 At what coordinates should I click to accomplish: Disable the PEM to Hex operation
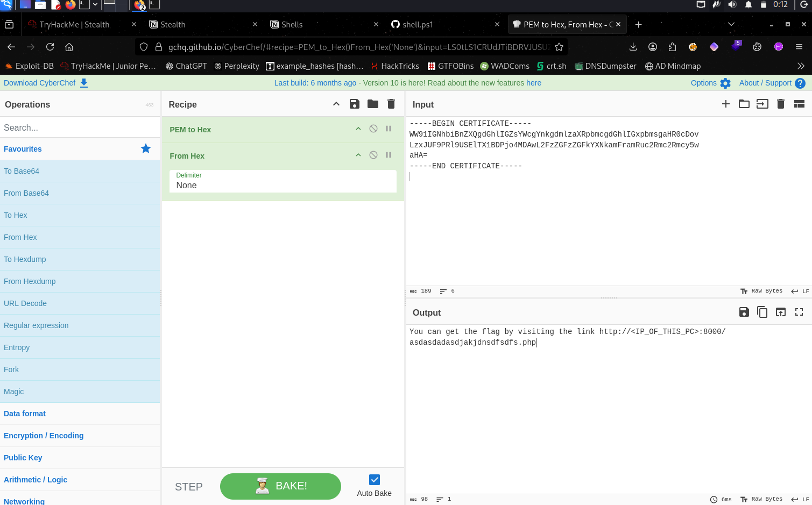pyautogui.click(x=373, y=129)
